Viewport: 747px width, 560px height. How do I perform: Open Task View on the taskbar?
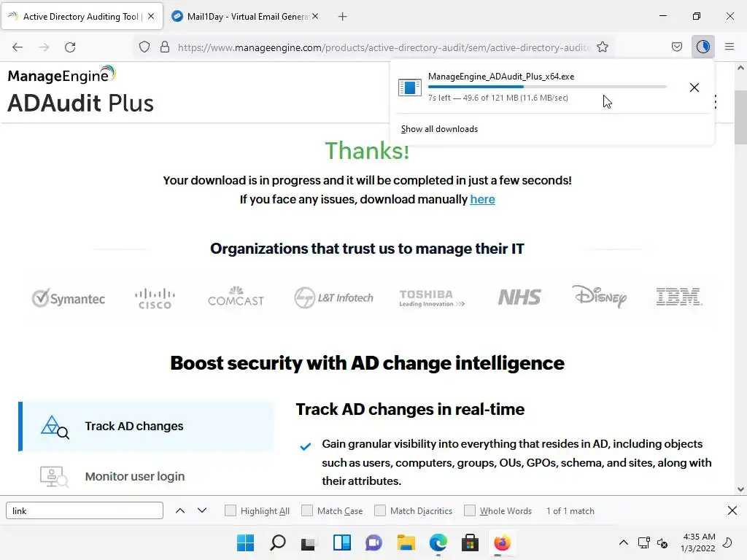point(309,542)
